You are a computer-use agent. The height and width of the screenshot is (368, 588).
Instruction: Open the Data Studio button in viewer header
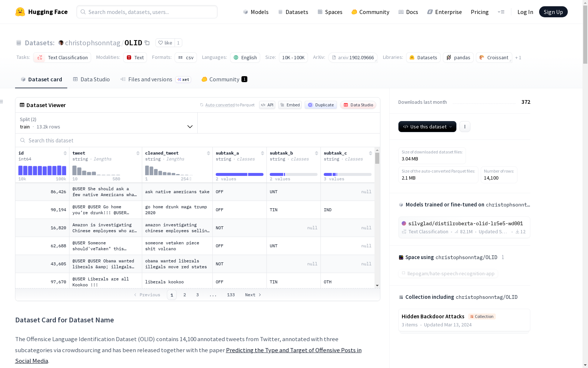[358, 105]
